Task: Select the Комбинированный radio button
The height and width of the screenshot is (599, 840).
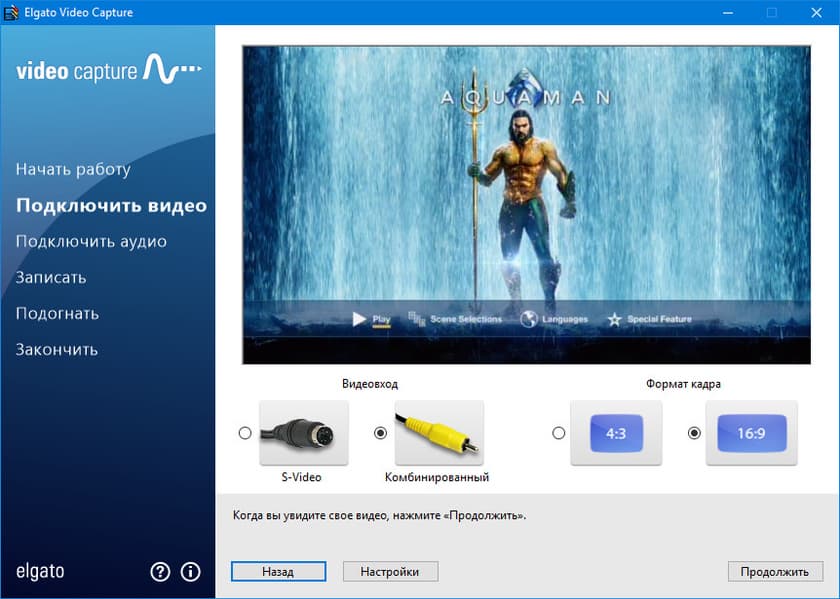Action: click(x=380, y=433)
